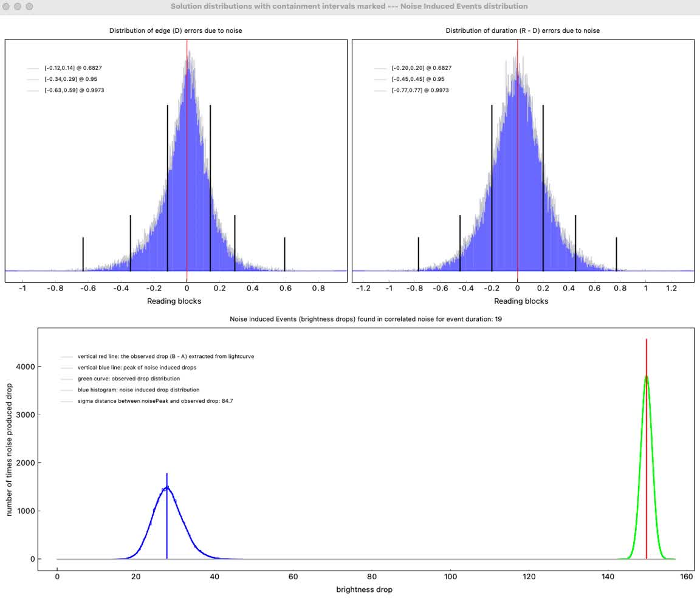
Task: Click the window zoom (maximize) button
Action: point(29,6)
